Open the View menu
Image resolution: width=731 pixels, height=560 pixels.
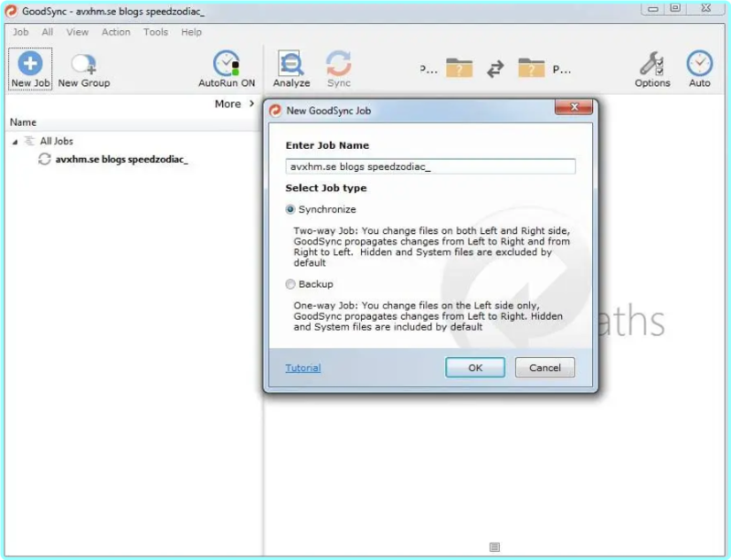77,32
